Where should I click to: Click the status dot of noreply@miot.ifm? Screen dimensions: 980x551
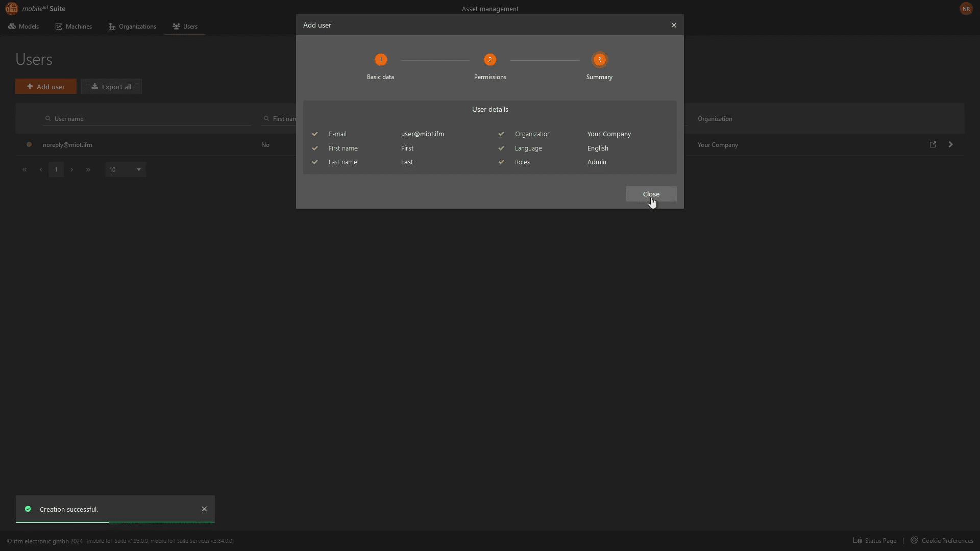click(x=29, y=144)
